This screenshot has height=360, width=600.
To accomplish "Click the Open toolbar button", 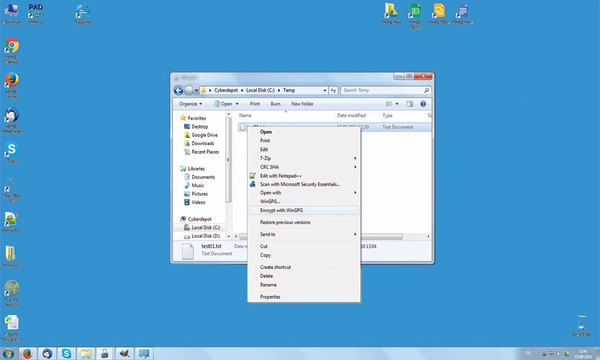I will point(223,104).
